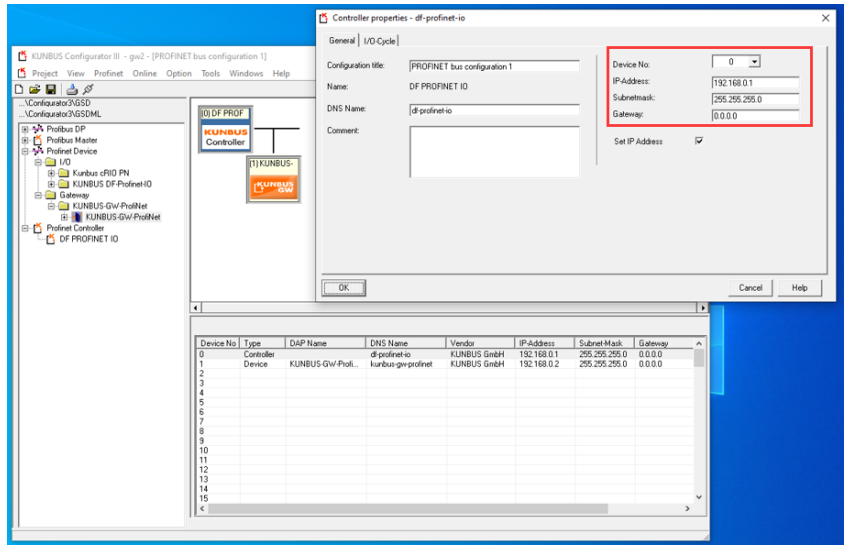Viewport: 850px width, 550px height.
Task: Click the dialog's Help button
Action: tap(800, 288)
